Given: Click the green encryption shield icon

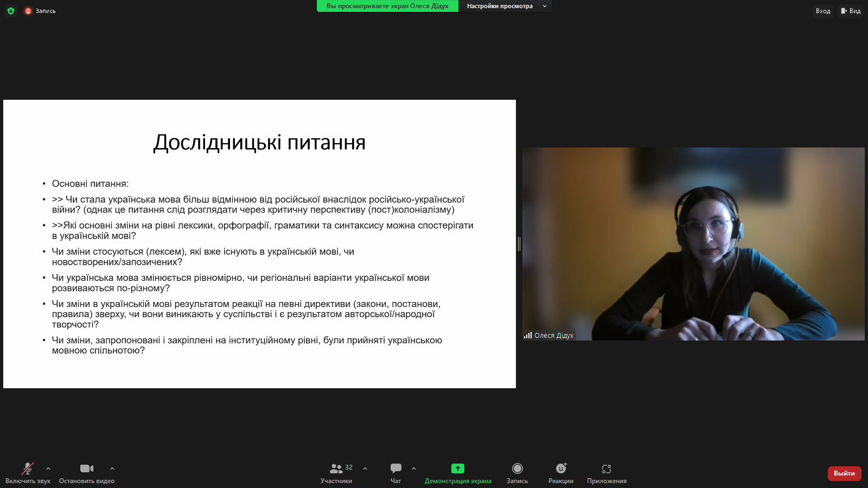Looking at the screenshot, I should click(11, 11).
